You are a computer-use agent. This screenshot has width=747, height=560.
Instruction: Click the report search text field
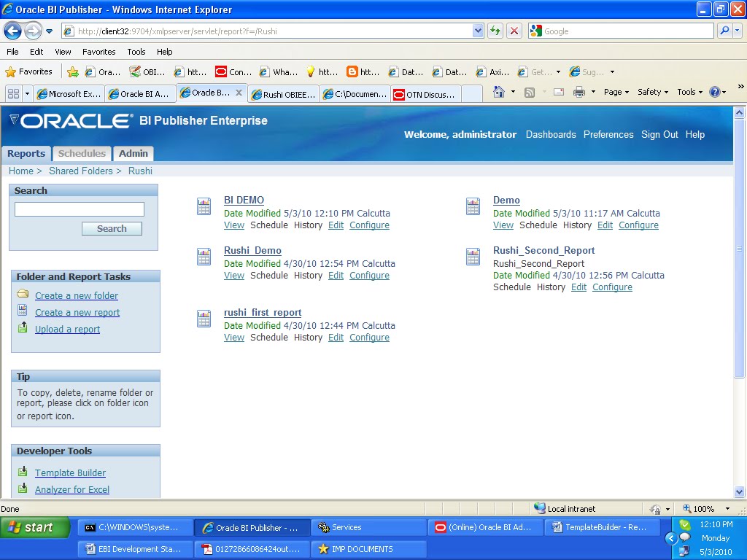[80, 209]
